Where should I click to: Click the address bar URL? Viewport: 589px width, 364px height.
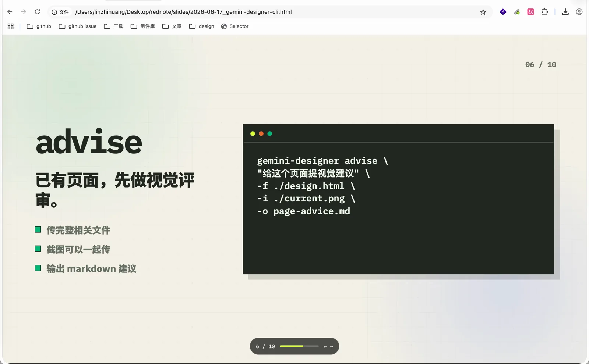coord(183,12)
